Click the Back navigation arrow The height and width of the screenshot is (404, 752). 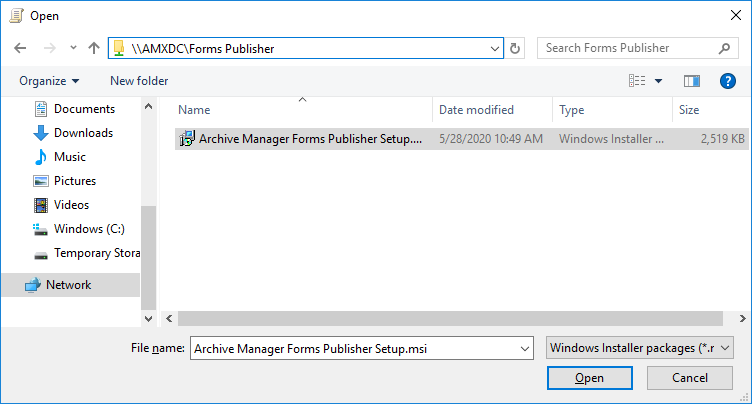20,48
